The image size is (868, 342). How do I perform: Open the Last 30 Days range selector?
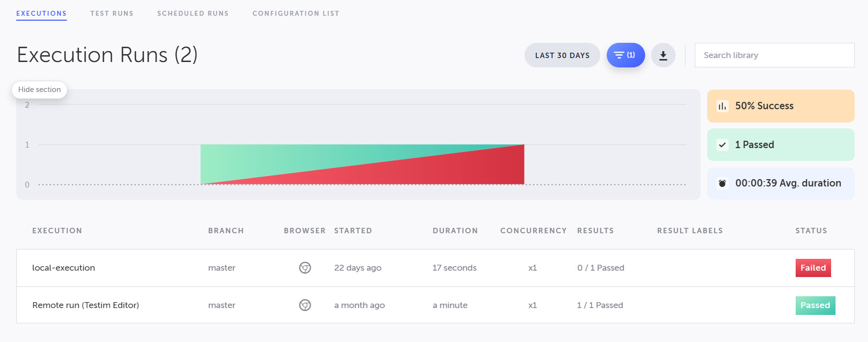[x=562, y=56]
